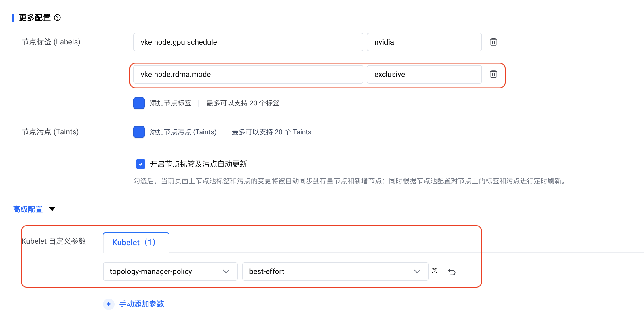Edit the vke.node.gpu.schedule key field
644x321 pixels.
point(248,42)
